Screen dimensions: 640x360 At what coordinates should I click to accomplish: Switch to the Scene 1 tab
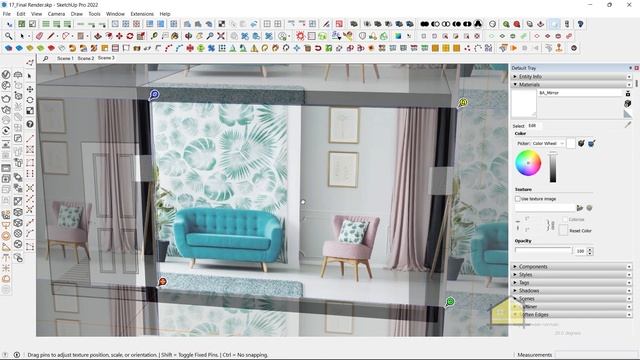coord(65,58)
